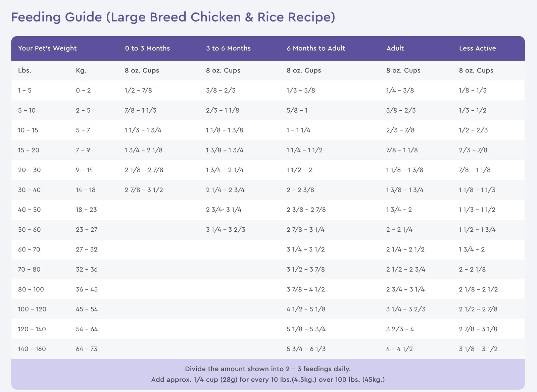This screenshot has height=392, width=537.
Task: Click the 2 7/8 – 3 1/2 cell
Action: tap(144, 190)
